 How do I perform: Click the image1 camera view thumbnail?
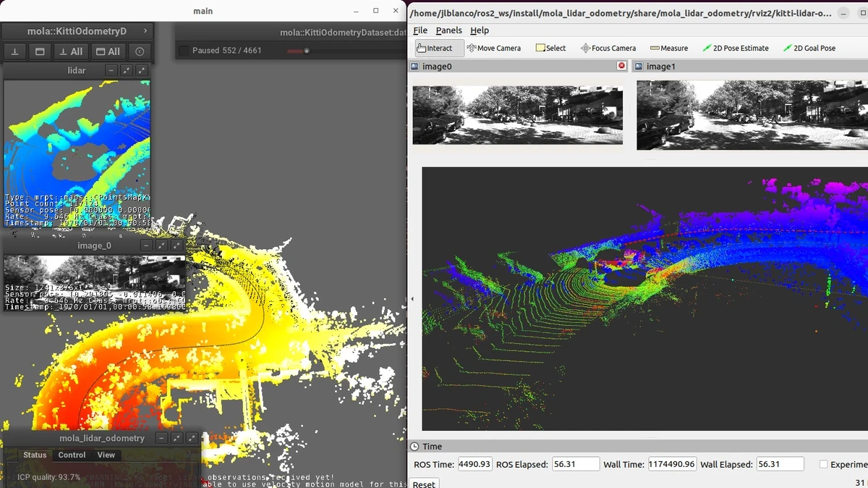752,115
